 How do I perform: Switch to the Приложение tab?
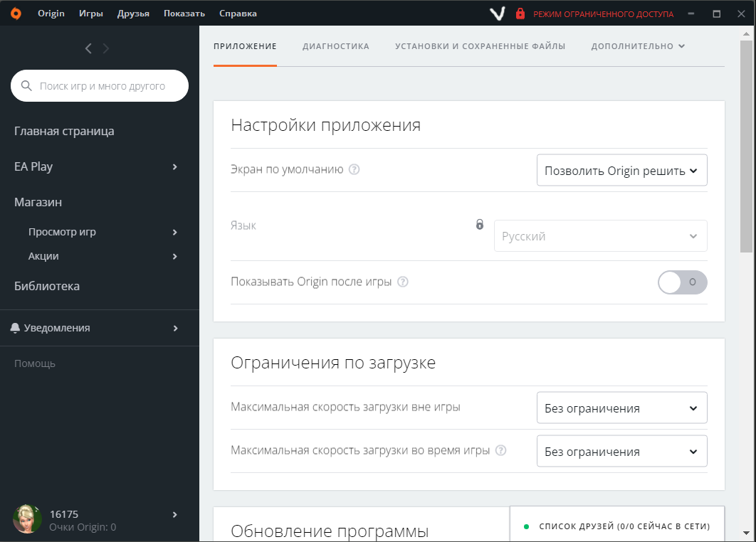click(x=245, y=46)
